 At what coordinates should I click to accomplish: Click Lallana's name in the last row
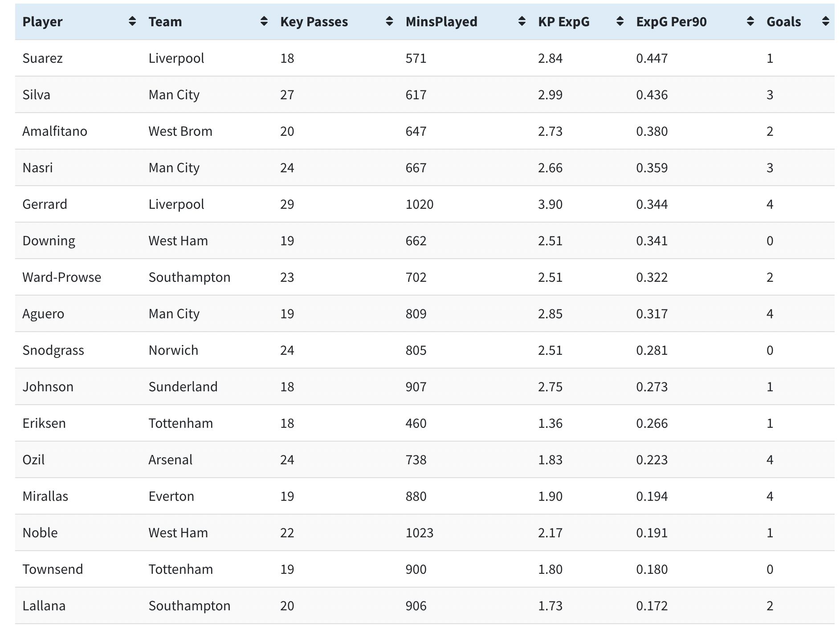pos(44,606)
